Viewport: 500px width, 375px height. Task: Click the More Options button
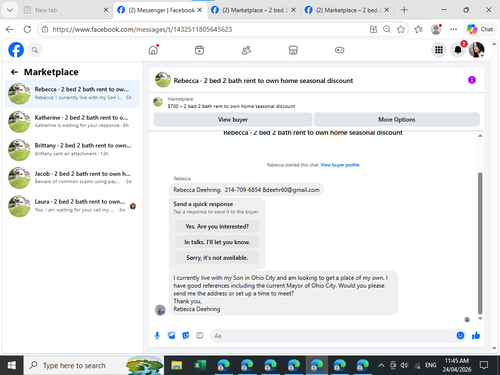tap(397, 119)
